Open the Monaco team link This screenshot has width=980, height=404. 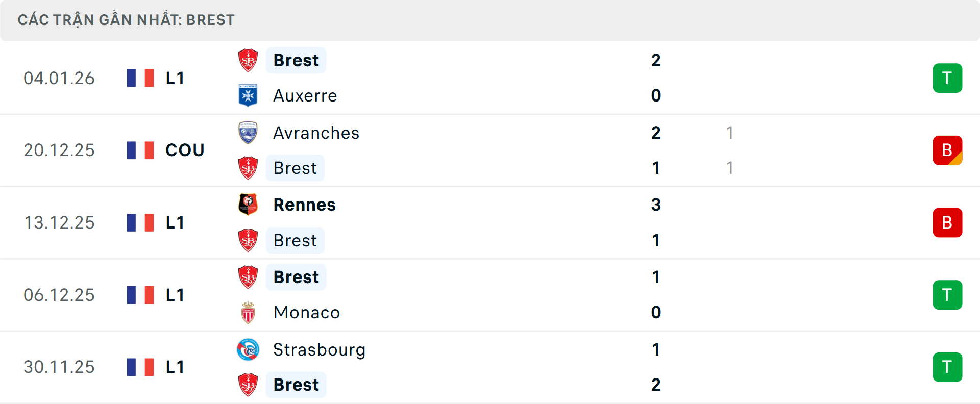tap(307, 313)
